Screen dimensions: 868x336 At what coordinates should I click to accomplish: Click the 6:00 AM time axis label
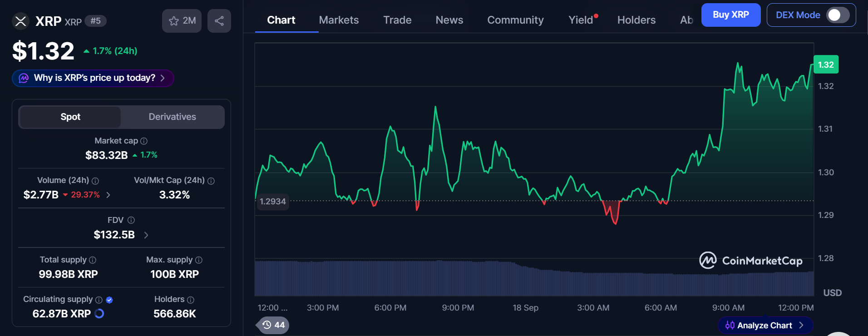(x=661, y=308)
